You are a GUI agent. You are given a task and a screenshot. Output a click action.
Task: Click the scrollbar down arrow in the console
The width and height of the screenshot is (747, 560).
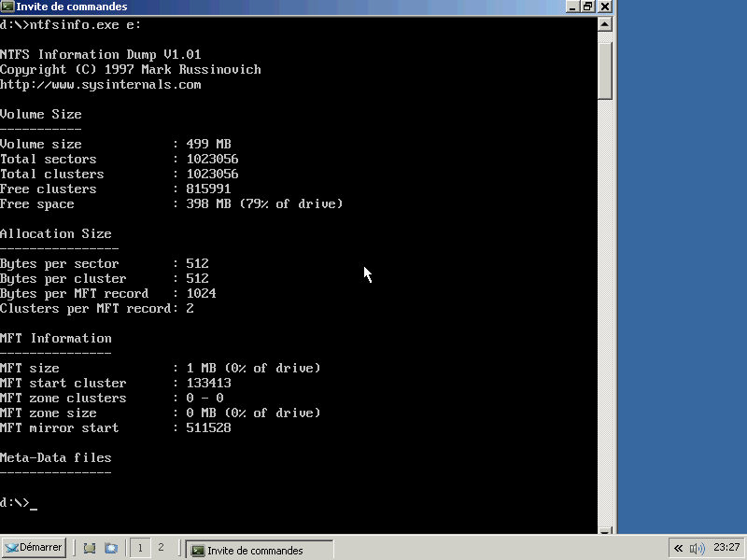click(x=605, y=527)
